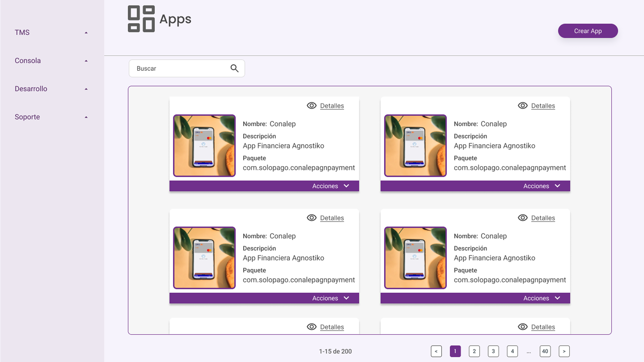
Task: Open Detalles link on bottom-left partial card
Action: click(x=332, y=327)
